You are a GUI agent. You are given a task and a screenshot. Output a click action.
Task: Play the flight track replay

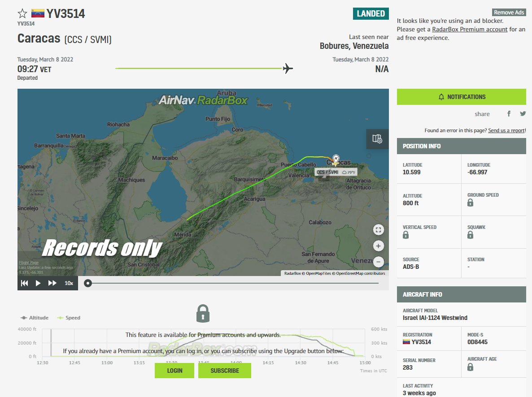click(x=38, y=283)
